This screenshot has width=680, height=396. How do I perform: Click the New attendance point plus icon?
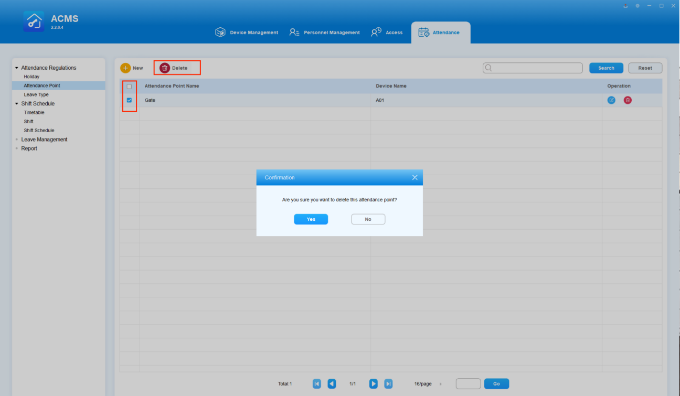pyautogui.click(x=125, y=68)
